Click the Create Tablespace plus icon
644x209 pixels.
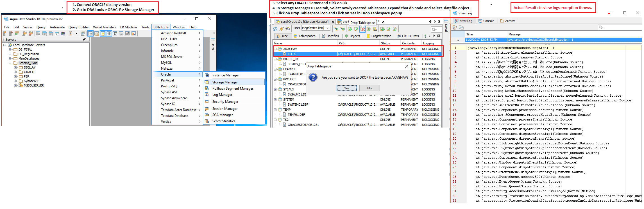point(350,29)
